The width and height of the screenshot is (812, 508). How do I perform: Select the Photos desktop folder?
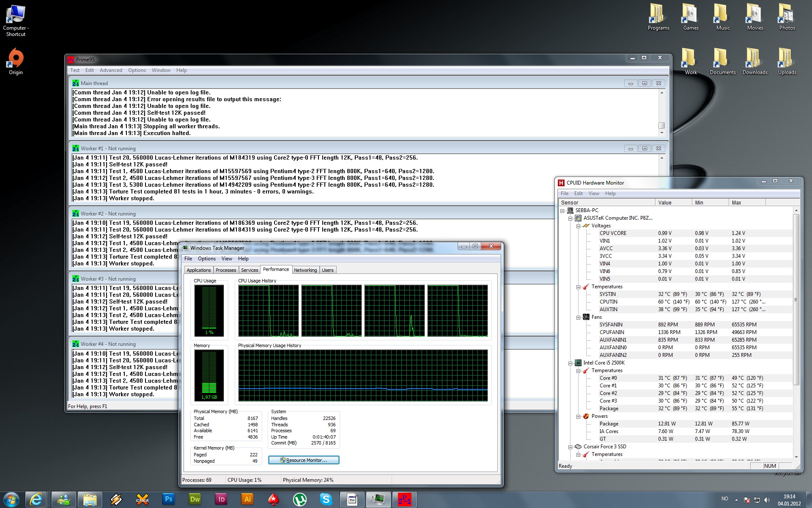click(x=787, y=17)
